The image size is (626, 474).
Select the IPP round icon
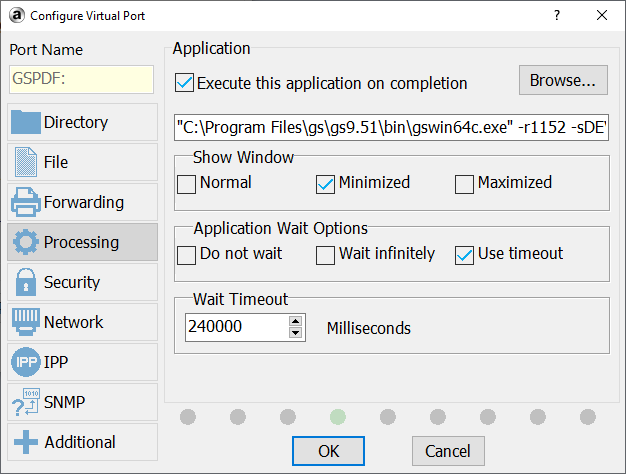click(x=26, y=363)
